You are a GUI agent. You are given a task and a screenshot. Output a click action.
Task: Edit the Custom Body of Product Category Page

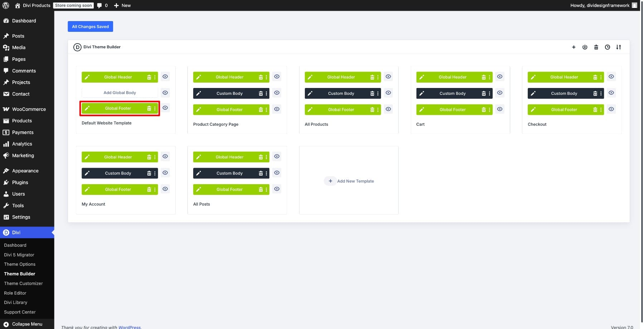point(199,93)
